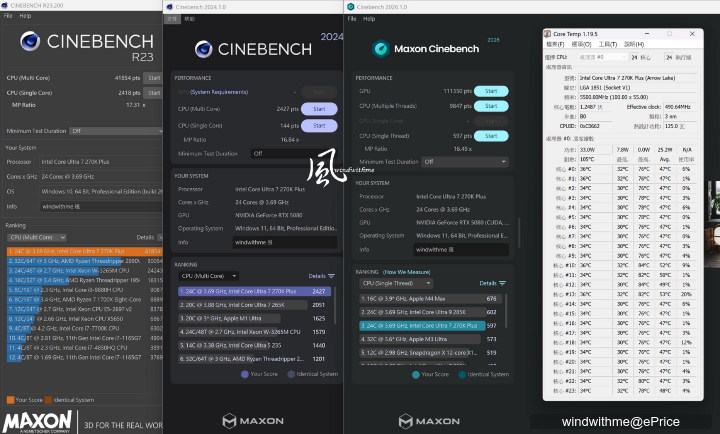
Task: Open the (H) help menu in Core Temp
Action: pyautogui.click(x=634, y=45)
